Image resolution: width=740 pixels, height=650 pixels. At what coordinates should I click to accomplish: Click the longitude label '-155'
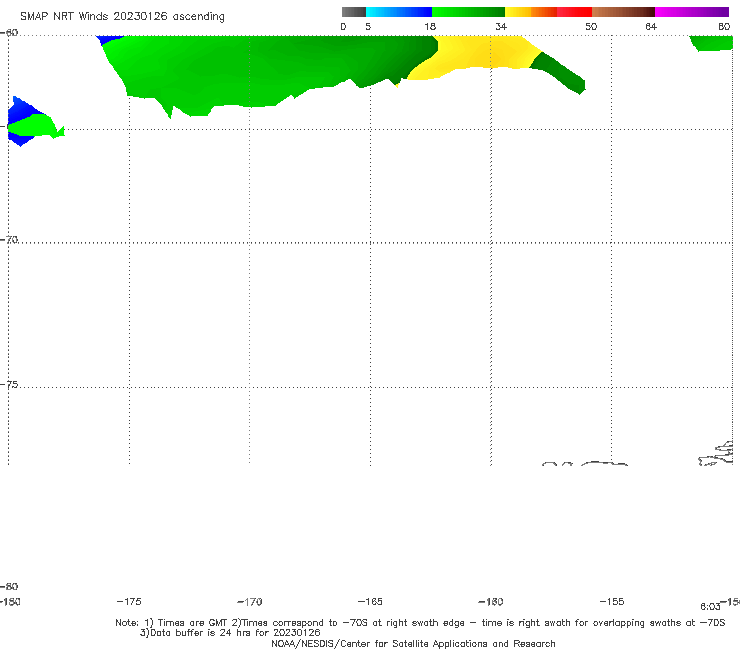click(612, 601)
